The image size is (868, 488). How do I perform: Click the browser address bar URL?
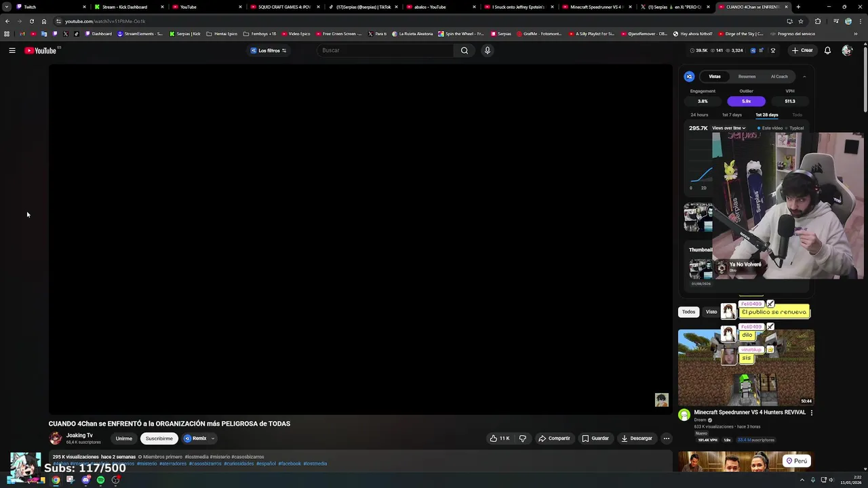[105, 21]
